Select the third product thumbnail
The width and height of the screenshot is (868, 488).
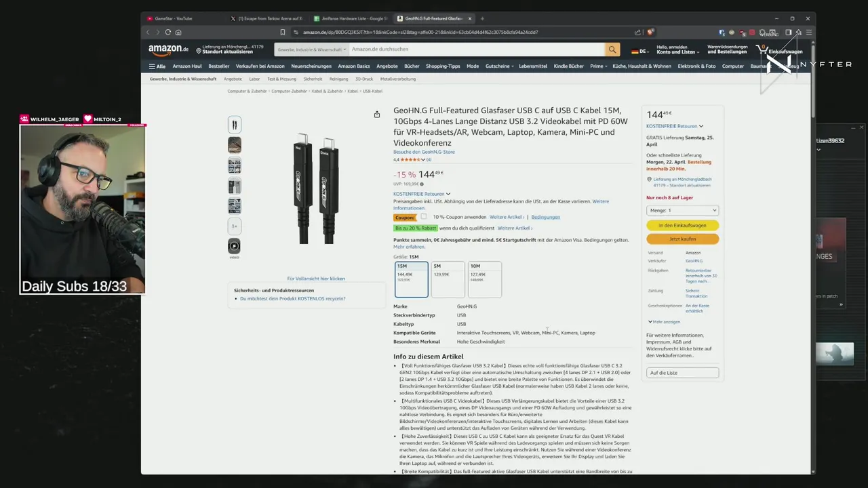[234, 165]
